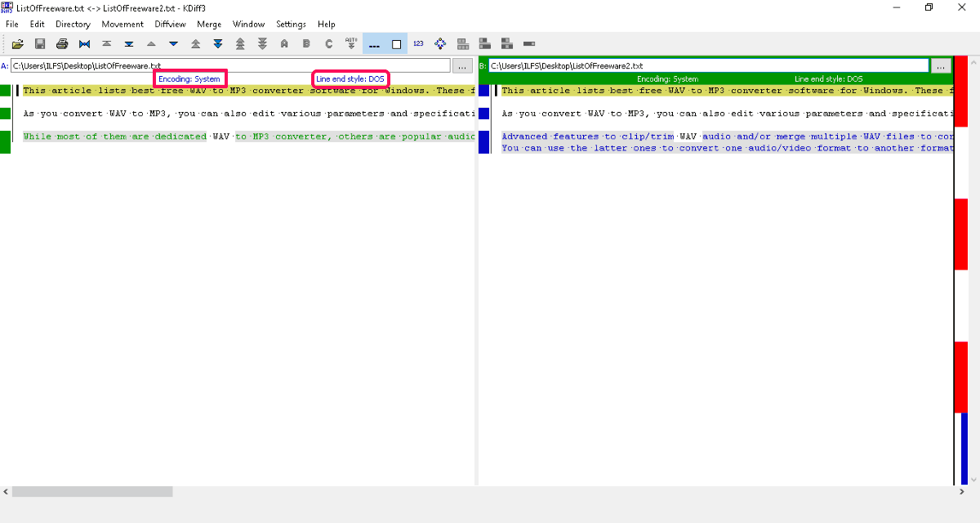Open the Edit menu
Screen dimensions: 980x523
(38, 25)
